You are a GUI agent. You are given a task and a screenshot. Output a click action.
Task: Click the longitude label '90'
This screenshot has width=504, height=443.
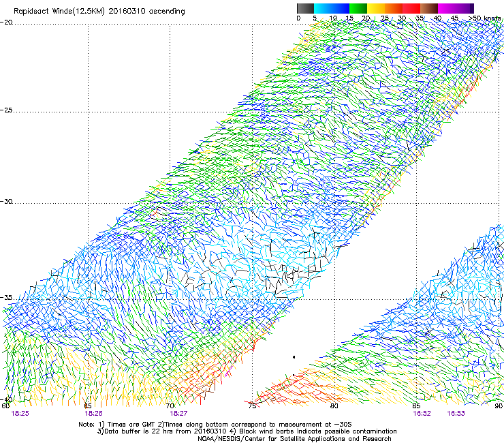tap(499, 406)
